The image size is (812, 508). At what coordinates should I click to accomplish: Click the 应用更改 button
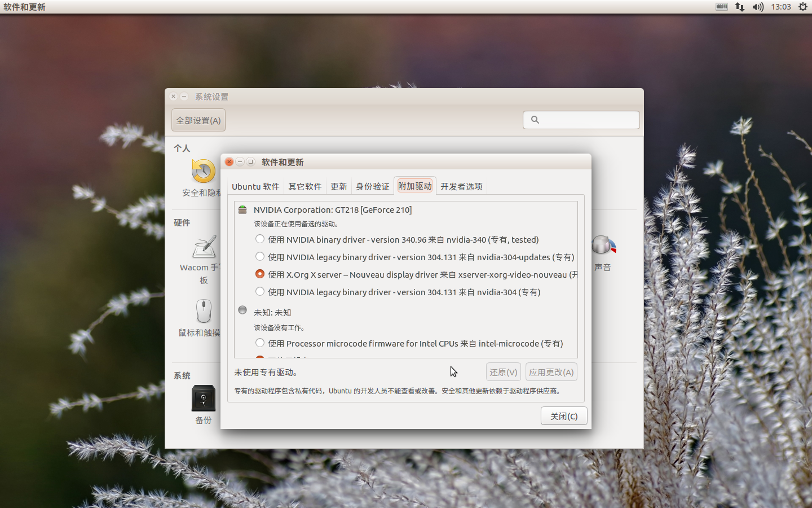(551, 371)
